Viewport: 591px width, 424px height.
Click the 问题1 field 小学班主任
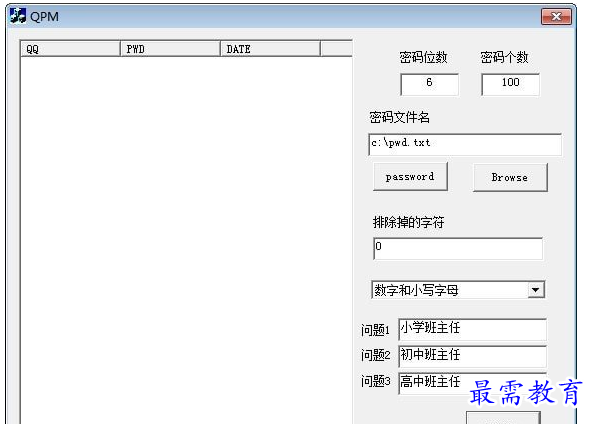coord(473,330)
